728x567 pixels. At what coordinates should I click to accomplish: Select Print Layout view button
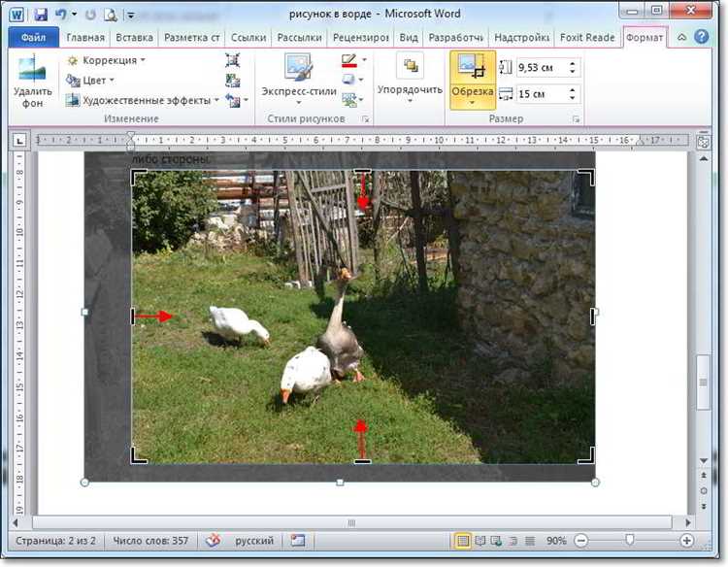[x=462, y=541]
